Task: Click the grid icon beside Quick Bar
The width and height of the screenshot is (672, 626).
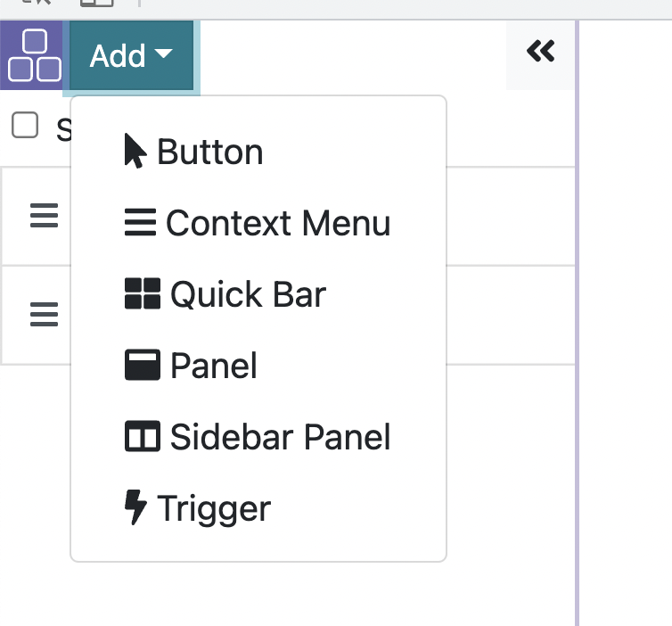Action: coord(143,294)
